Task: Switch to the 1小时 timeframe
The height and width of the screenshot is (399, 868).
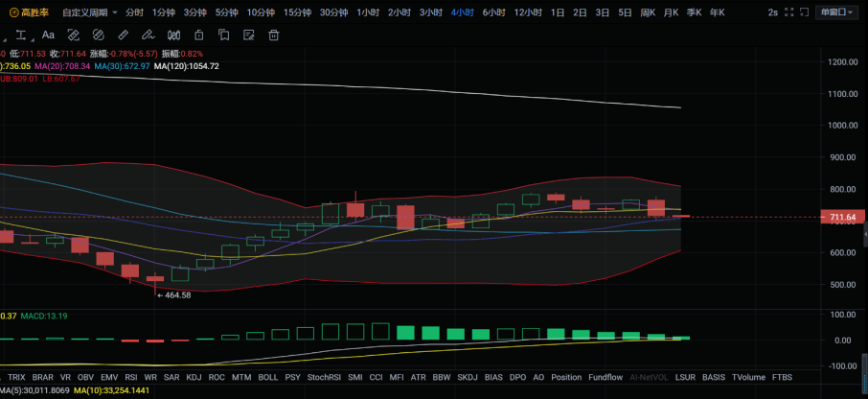Action: 368,12
